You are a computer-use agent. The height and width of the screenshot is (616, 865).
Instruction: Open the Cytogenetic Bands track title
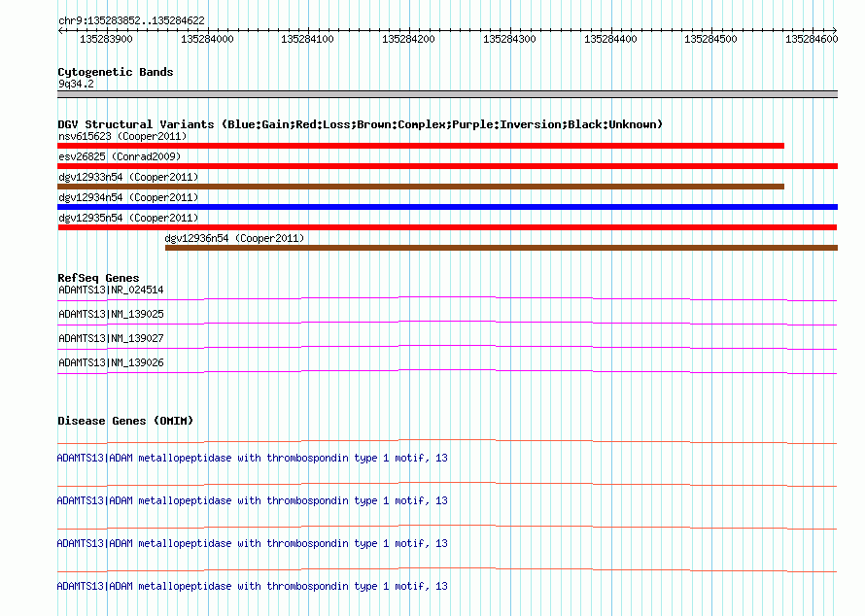point(116,72)
